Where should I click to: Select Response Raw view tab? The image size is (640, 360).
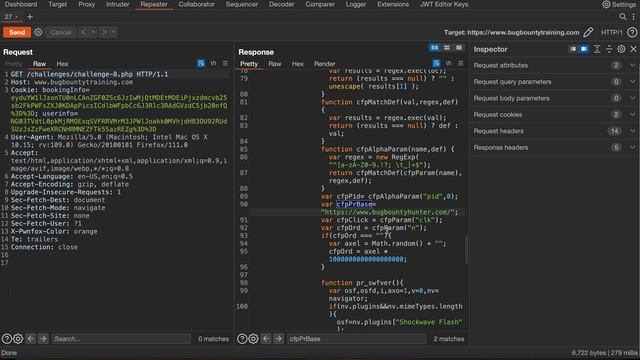[275, 64]
